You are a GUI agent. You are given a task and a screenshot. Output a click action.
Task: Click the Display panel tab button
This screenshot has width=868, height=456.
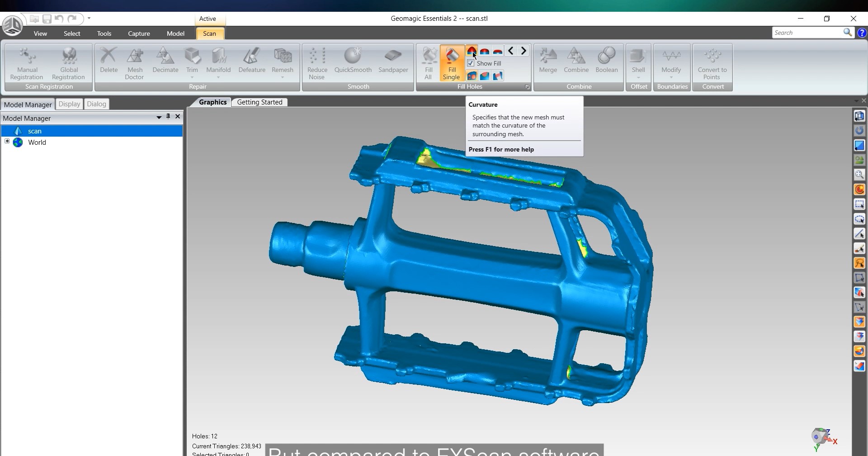click(69, 104)
